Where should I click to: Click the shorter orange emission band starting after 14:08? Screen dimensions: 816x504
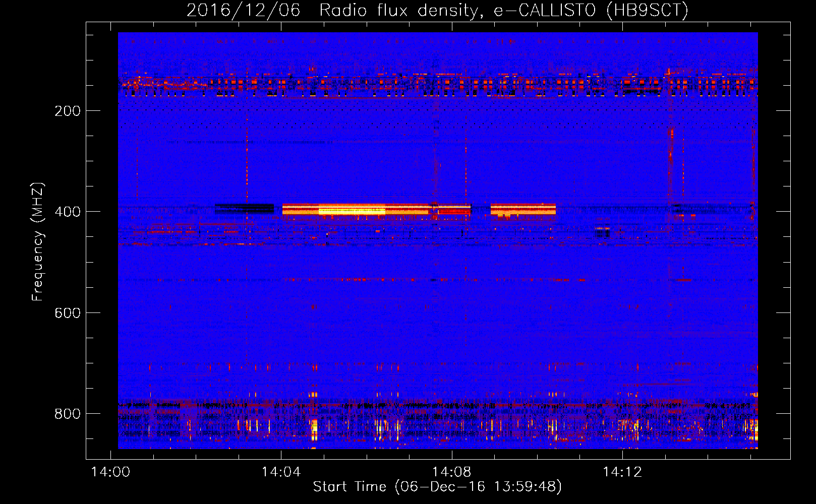(x=523, y=209)
